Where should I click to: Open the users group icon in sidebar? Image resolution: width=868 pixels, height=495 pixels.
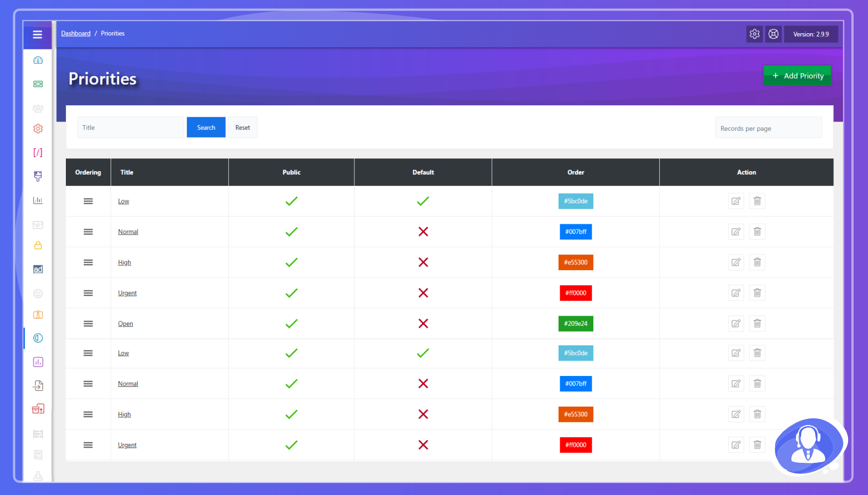[38, 108]
